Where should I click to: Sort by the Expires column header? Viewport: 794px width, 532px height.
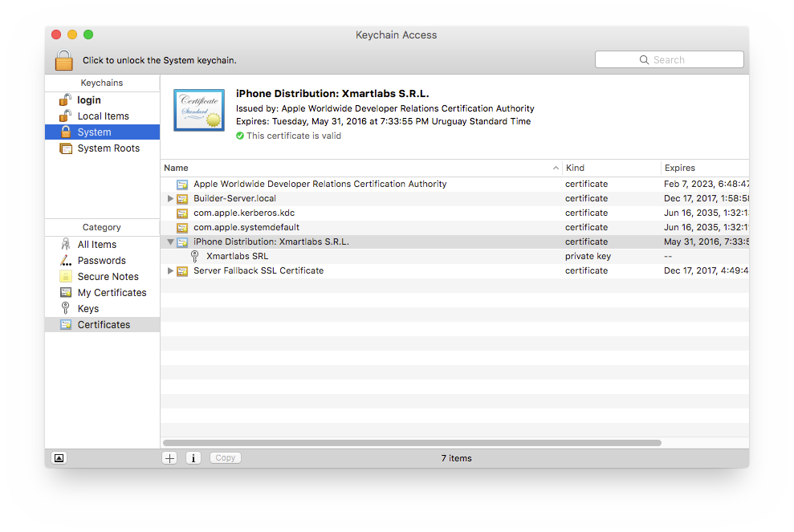[679, 169]
